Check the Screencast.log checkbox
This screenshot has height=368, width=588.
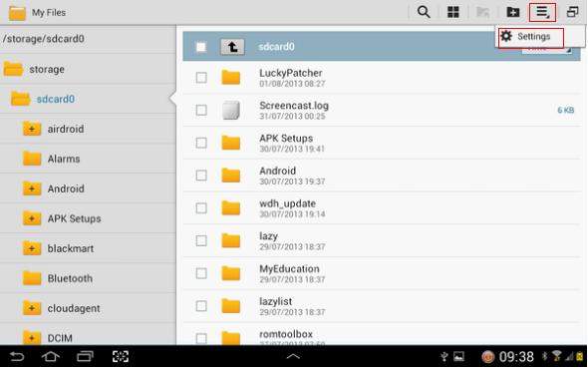click(201, 111)
